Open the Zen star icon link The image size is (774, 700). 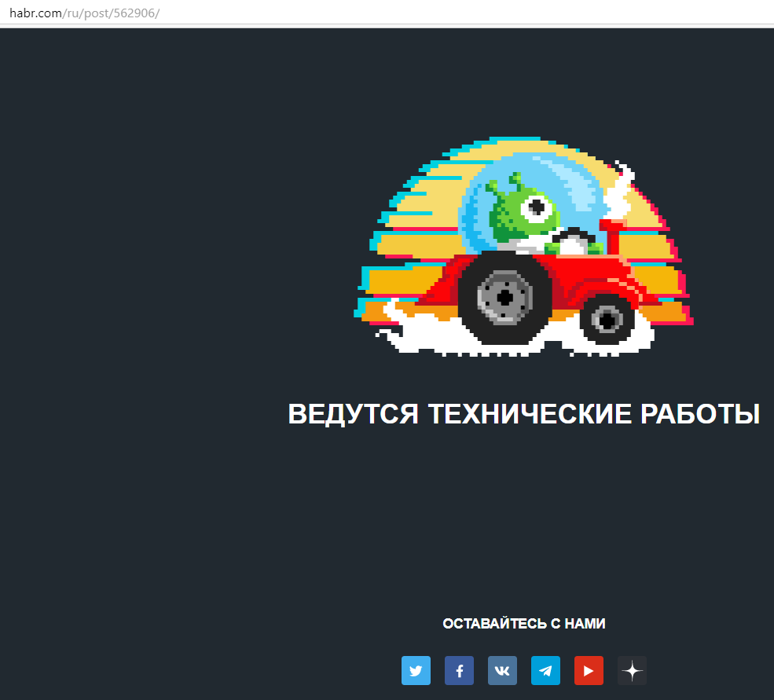[633, 670]
